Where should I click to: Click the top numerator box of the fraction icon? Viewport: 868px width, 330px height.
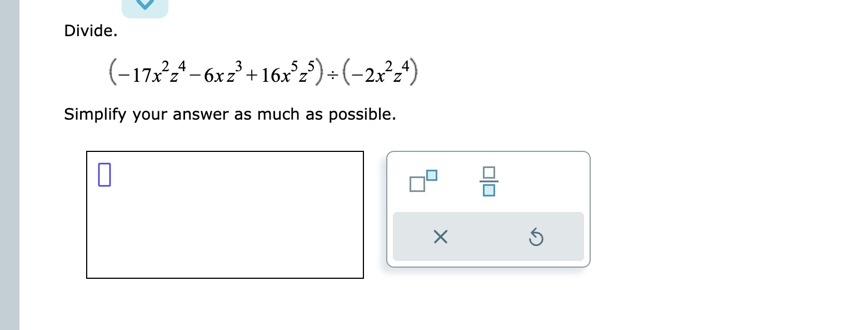pyautogui.click(x=488, y=173)
